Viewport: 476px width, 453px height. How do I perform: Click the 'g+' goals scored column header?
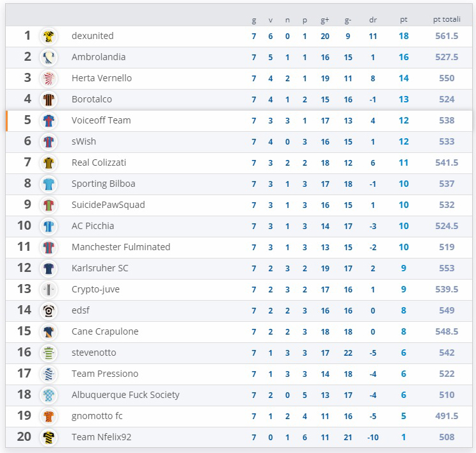pyautogui.click(x=325, y=20)
